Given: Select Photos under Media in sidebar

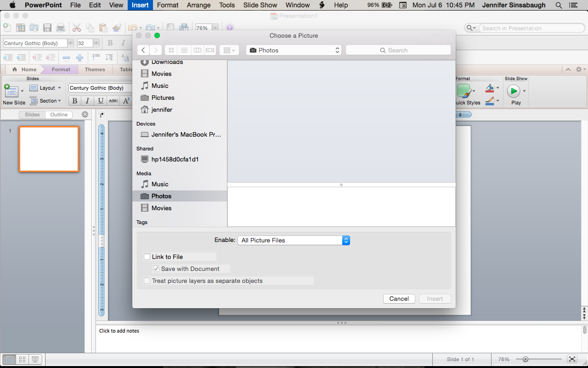Looking at the screenshot, I should 180,196.
